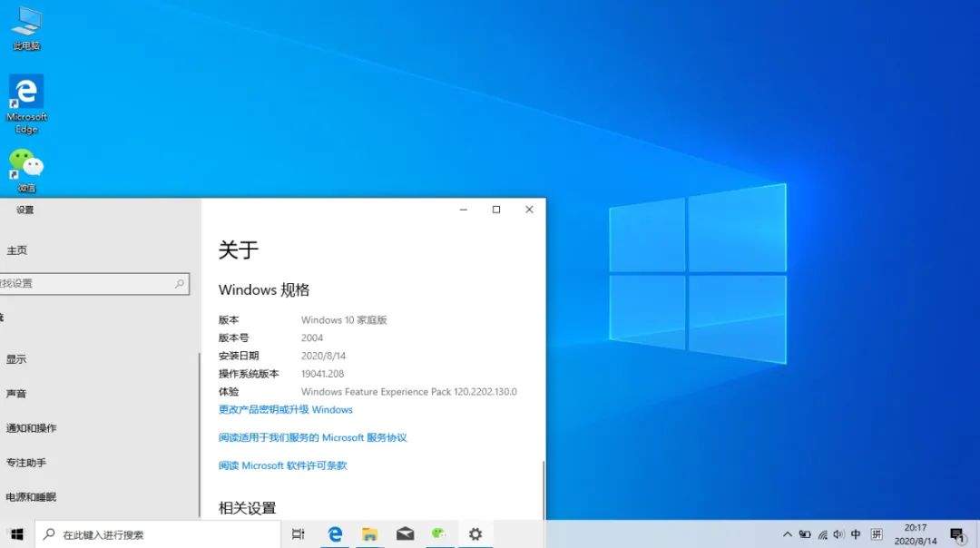Open File Explorer from the taskbar
Image resolution: width=980 pixels, height=548 pixels.
coord(370,534)
